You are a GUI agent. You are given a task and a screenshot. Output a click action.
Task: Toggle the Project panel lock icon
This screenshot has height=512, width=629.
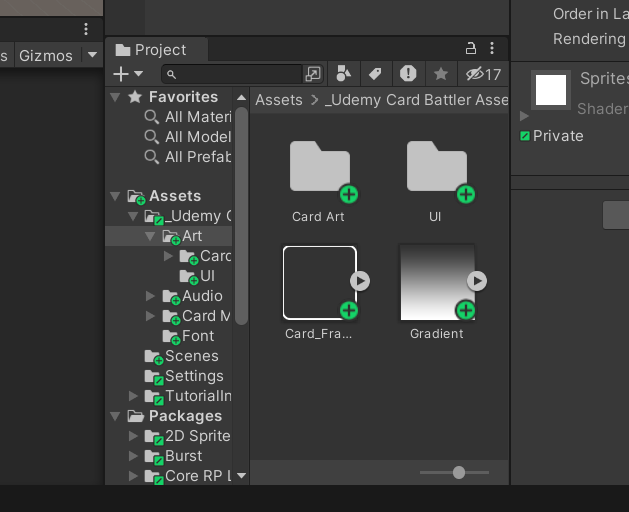click(471, 49)
